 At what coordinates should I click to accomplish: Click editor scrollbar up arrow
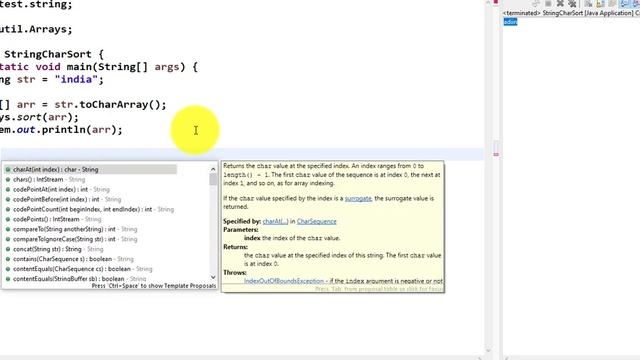tap(488, 2)
